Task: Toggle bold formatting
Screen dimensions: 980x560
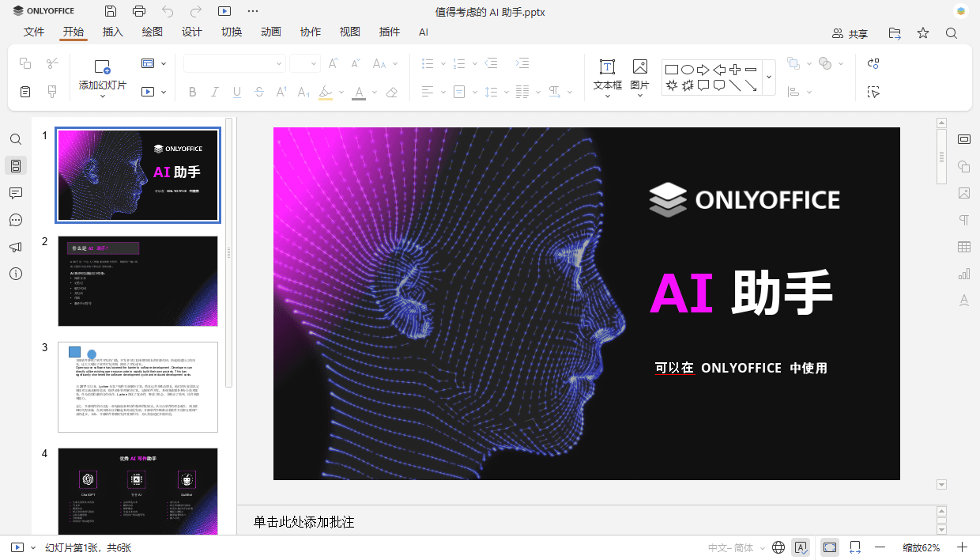Action: click(192, 92)
